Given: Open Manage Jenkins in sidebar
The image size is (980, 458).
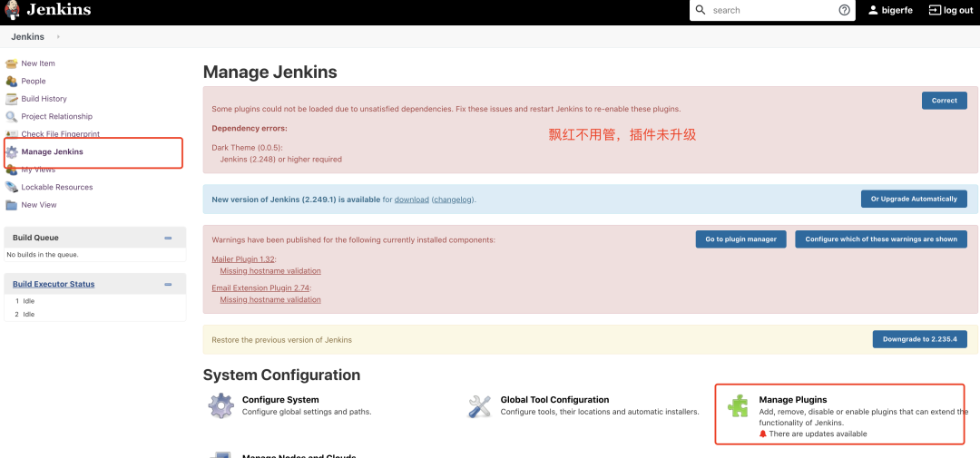Looking at the screenshot, I should tap(52, 151).
